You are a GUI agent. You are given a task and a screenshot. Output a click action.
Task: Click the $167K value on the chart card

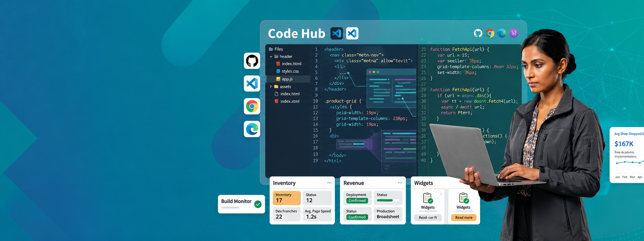[624, 144]
